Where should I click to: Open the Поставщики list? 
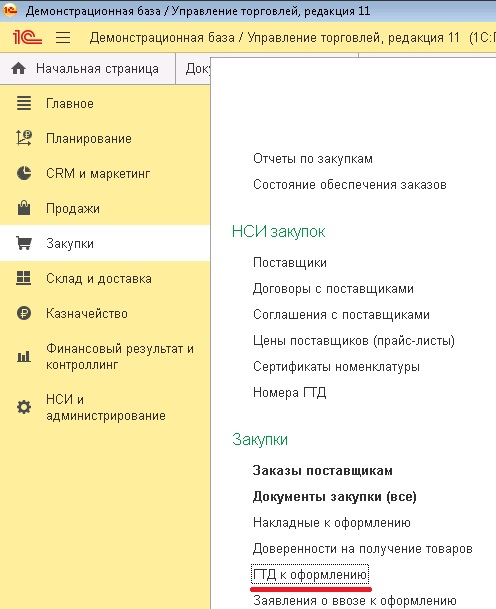tap(290, 263)
